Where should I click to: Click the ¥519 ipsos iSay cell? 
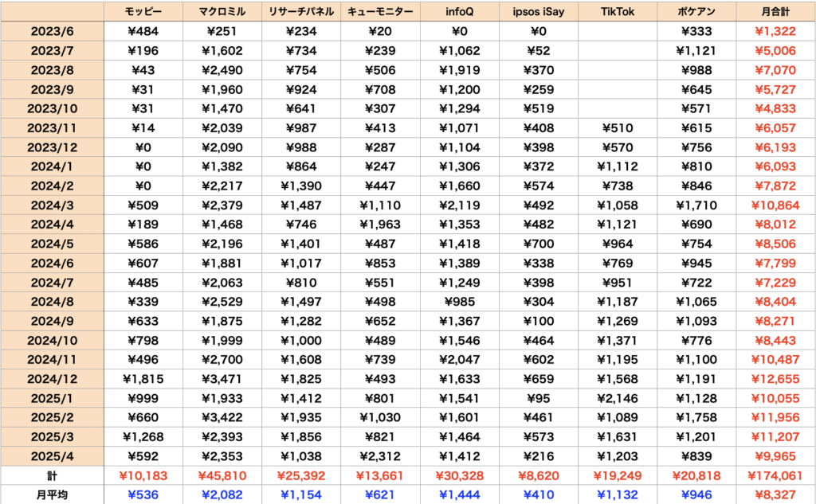coord(539,109)
